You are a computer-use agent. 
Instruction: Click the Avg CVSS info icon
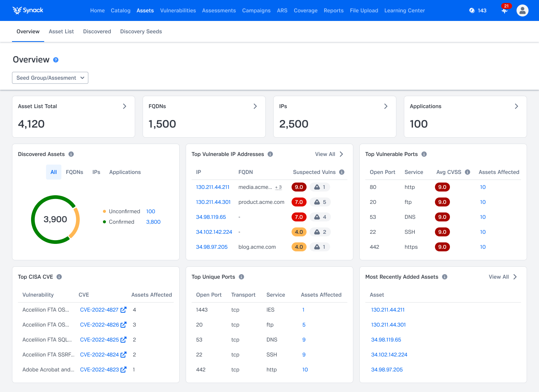pos(468,172)
